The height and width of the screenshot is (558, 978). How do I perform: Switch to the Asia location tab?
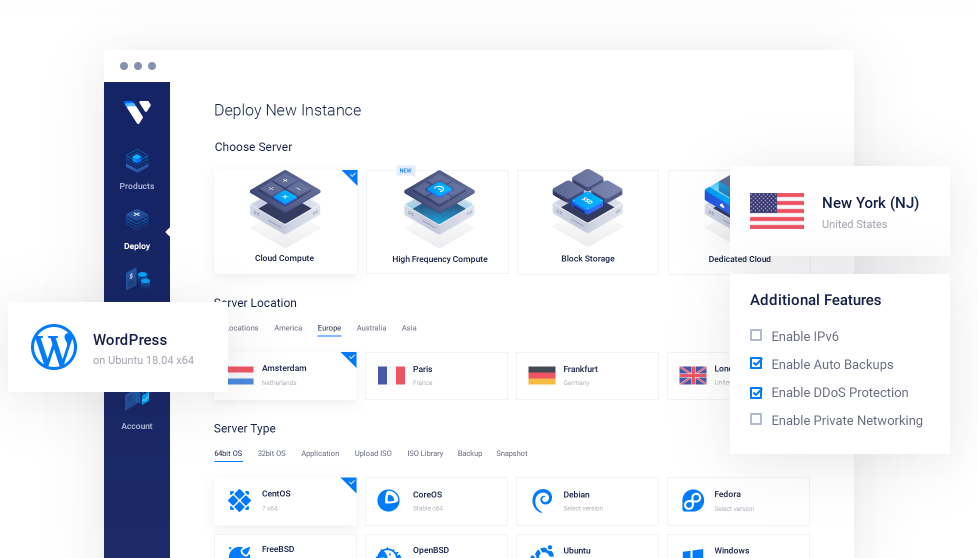(x=409, y=328)
